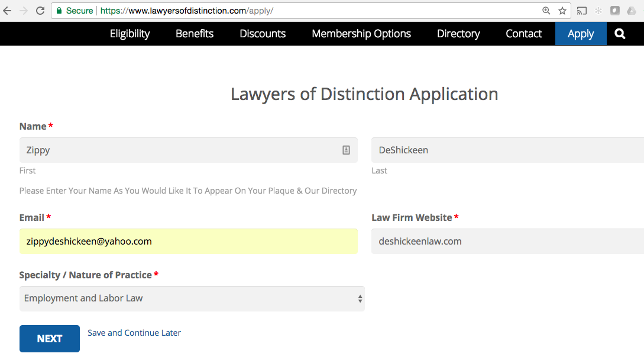This screenshot has height=363, width=644.
Task: Click Save and Continue Later link
Action: [x=134, y=333]
